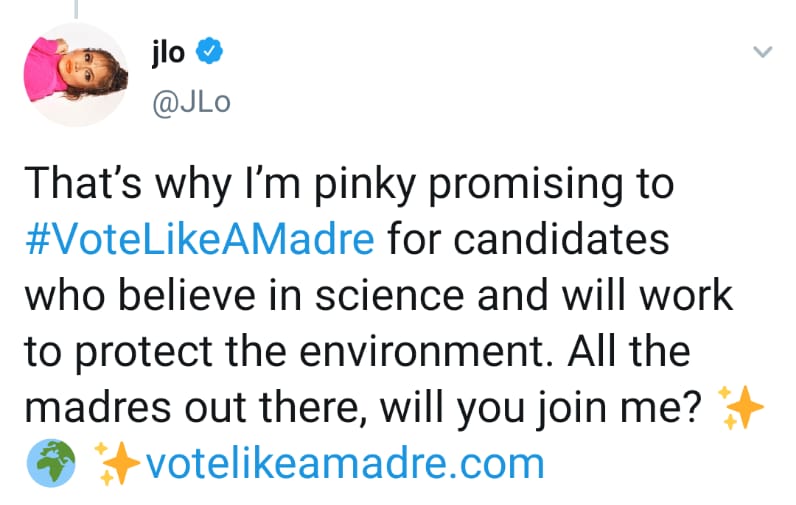Click the word "environment" in the tweet
796x505 pixels.
(417, 353)
